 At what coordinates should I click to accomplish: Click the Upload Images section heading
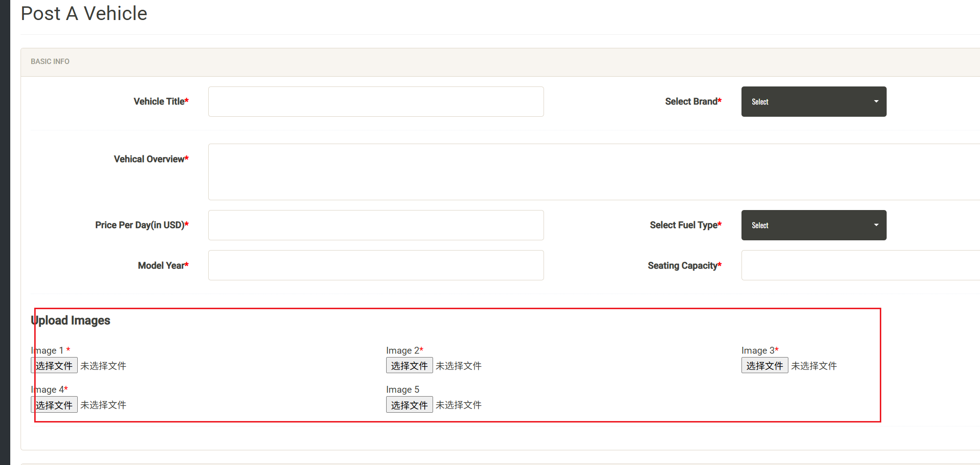[x=71, y=320]
